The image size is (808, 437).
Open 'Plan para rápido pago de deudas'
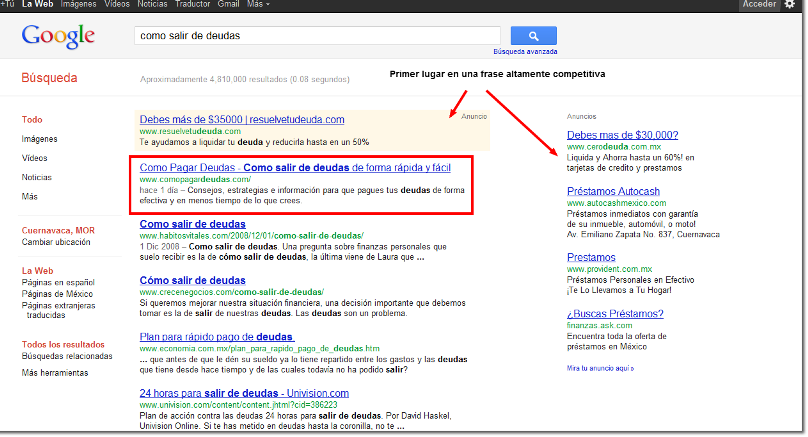(x=216, y=337)
